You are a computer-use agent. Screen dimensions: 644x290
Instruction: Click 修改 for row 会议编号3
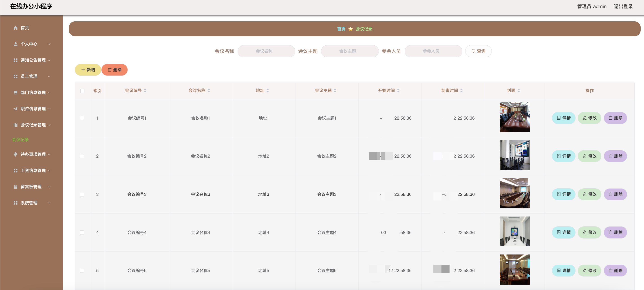(x=589, y=194)
